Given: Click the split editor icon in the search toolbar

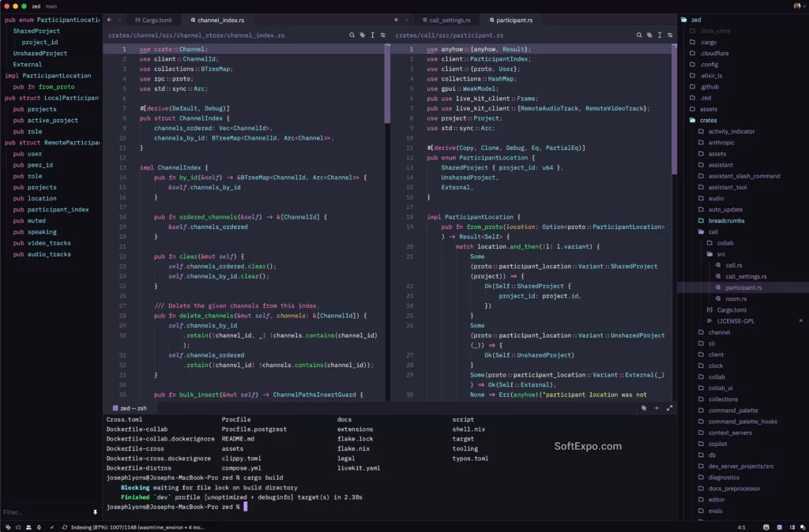Looking at the screenshot, I should point(382,36).
